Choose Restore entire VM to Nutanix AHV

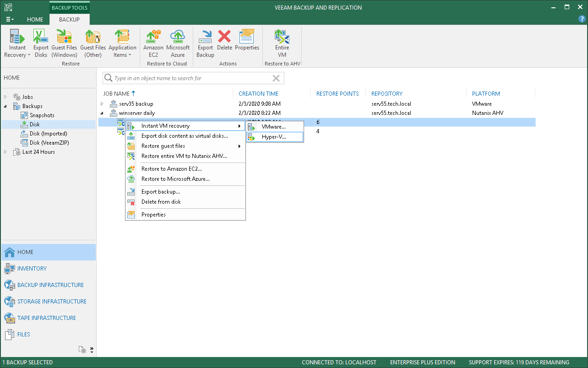(185, 156)
